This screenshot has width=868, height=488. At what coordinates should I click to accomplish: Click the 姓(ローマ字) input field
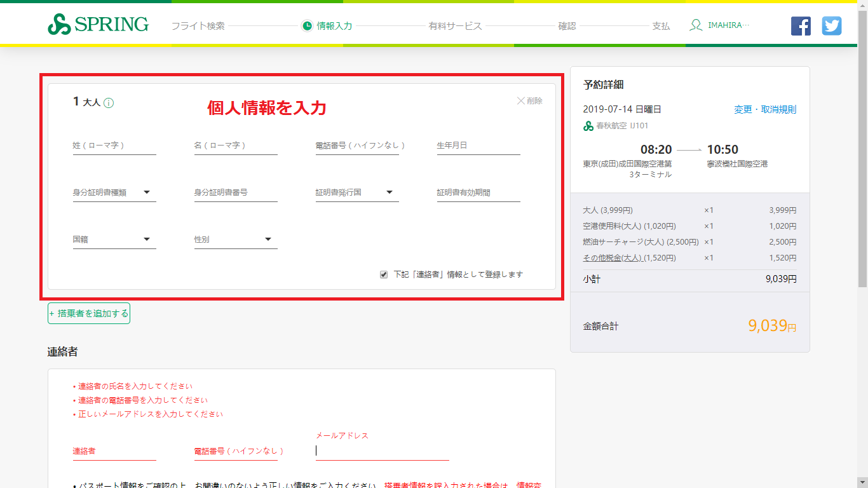114,146
